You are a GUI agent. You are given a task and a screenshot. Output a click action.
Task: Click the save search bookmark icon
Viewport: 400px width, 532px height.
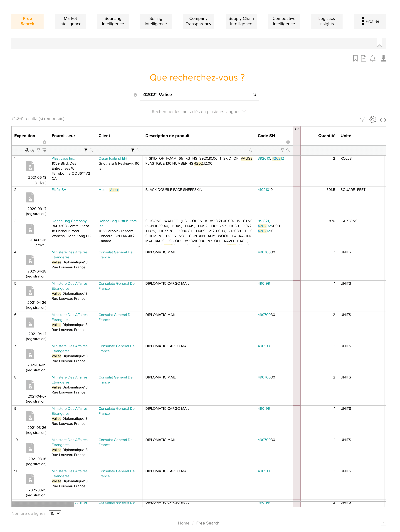point(355,58)
